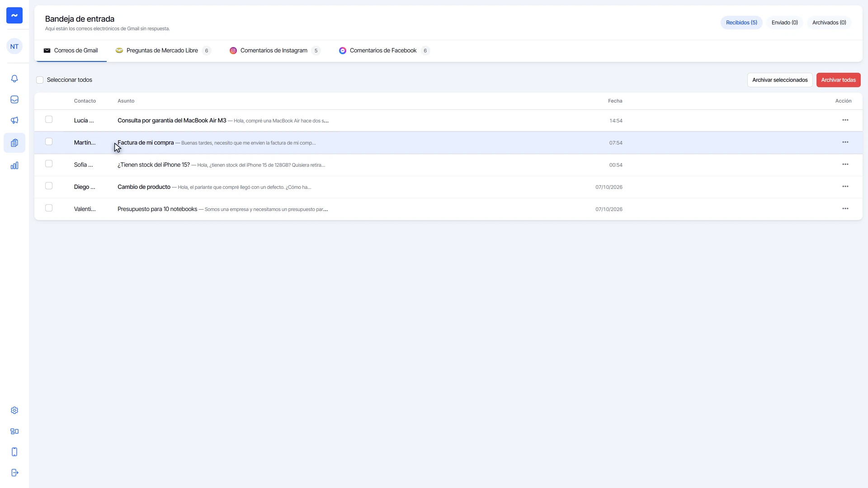Viewport: 868px width, 488px height.
Task: Select the clipboard documents icon in sidebar
Action: coord(14,143)
